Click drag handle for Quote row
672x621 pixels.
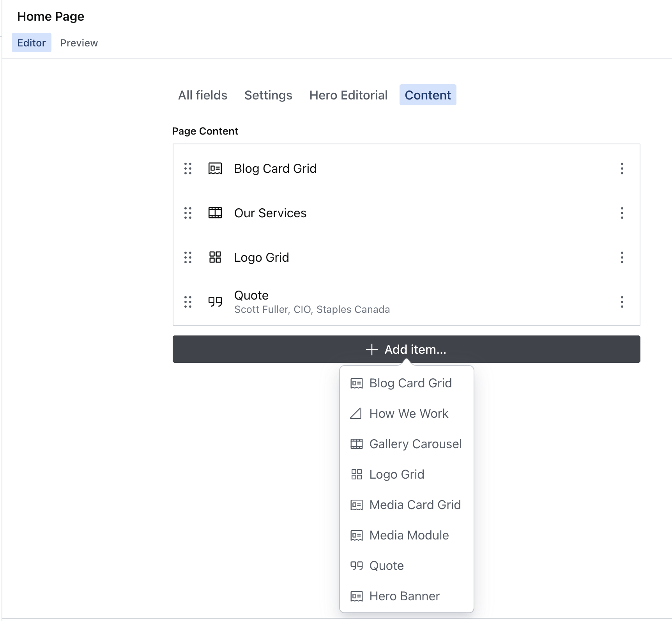188,302
